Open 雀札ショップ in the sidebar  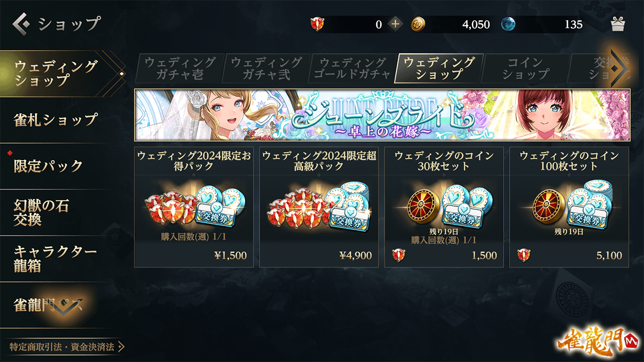(55, 120)
